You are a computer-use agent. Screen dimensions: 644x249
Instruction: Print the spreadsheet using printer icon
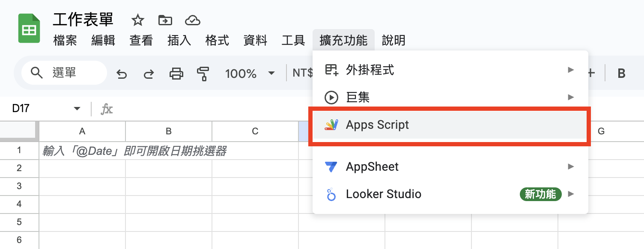point(176,74)
